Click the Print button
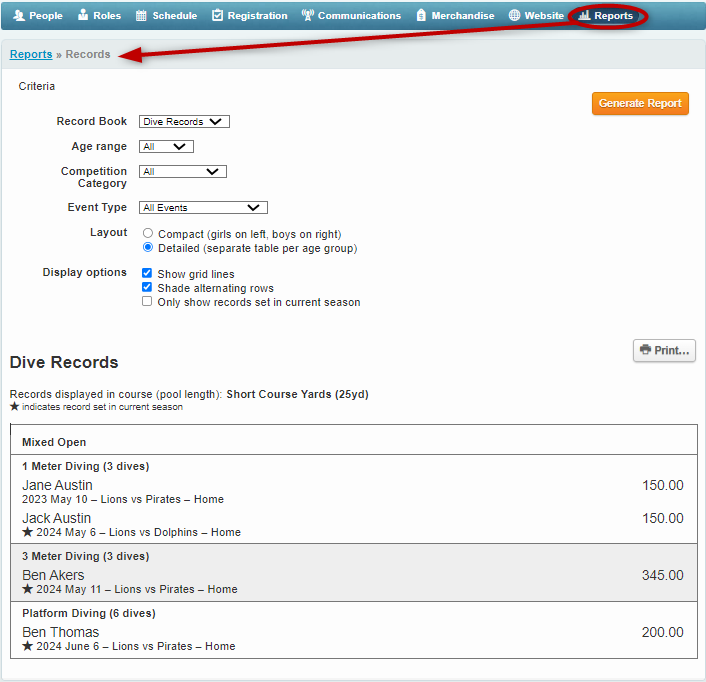Screen dimensions: 706x682 click(x=664, y=350)
